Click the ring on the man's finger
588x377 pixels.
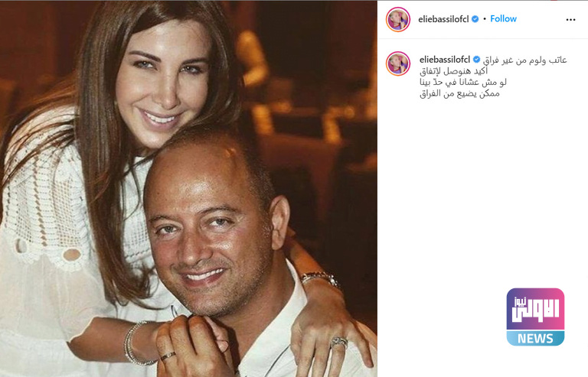point(168,356)
